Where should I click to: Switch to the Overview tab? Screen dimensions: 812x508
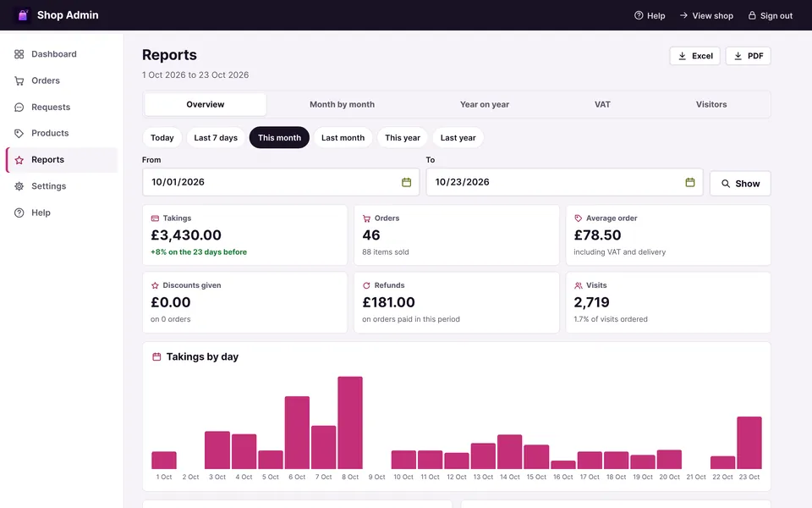[x=206, y=104]
